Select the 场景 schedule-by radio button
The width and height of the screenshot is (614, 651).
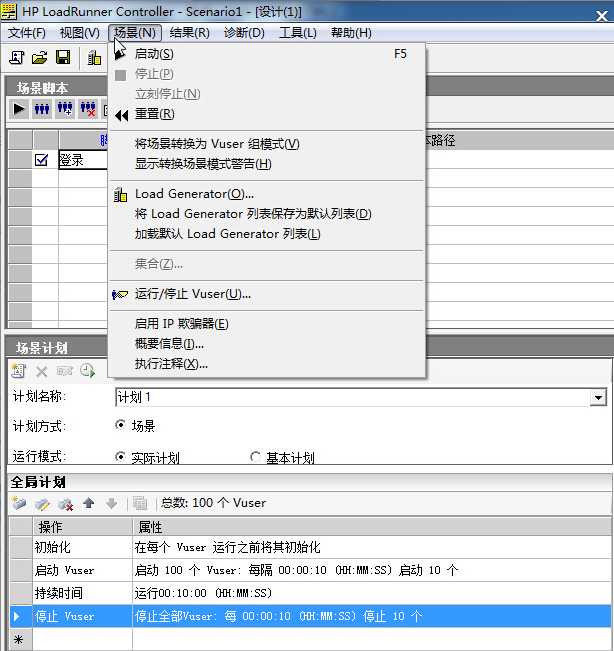120,424
